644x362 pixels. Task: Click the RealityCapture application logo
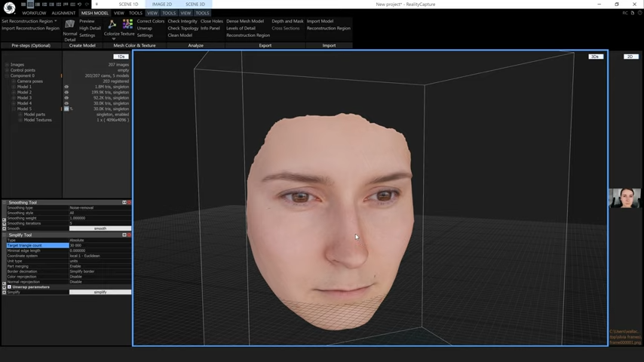coord(9,8)
